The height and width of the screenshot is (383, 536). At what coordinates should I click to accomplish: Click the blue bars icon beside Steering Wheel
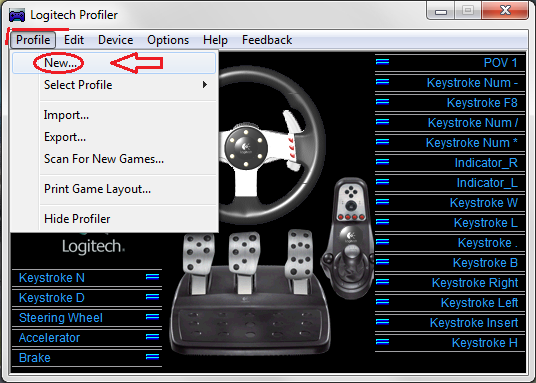coord(152,317)
